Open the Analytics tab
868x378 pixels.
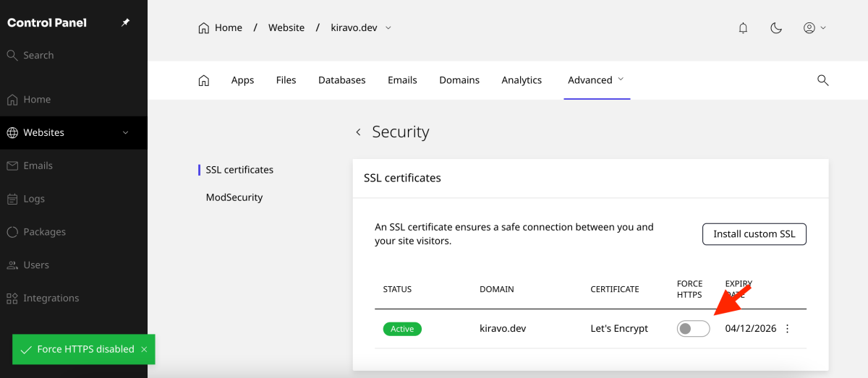(x=522, y=80)
